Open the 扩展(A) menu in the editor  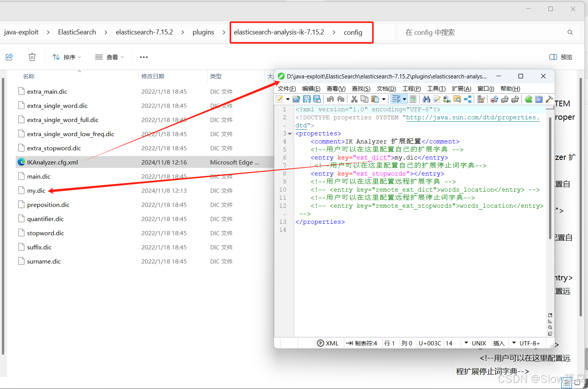[x=461, y=89]
